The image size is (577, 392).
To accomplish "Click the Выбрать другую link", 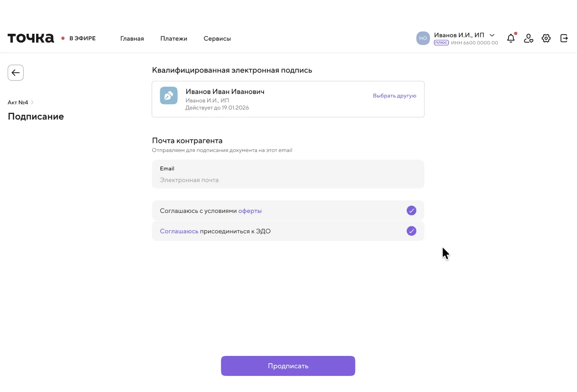I will click(394, 96).
